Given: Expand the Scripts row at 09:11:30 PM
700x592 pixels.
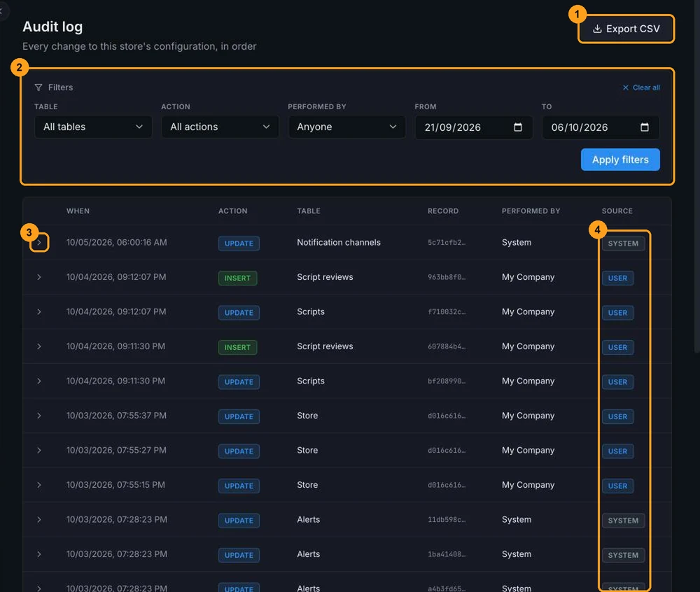Looking at the screenshot, I should coord(39,381).
